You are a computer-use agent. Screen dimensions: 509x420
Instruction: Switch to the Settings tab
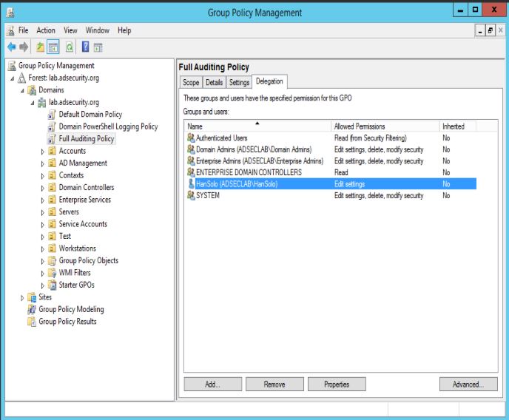point(239,82)
